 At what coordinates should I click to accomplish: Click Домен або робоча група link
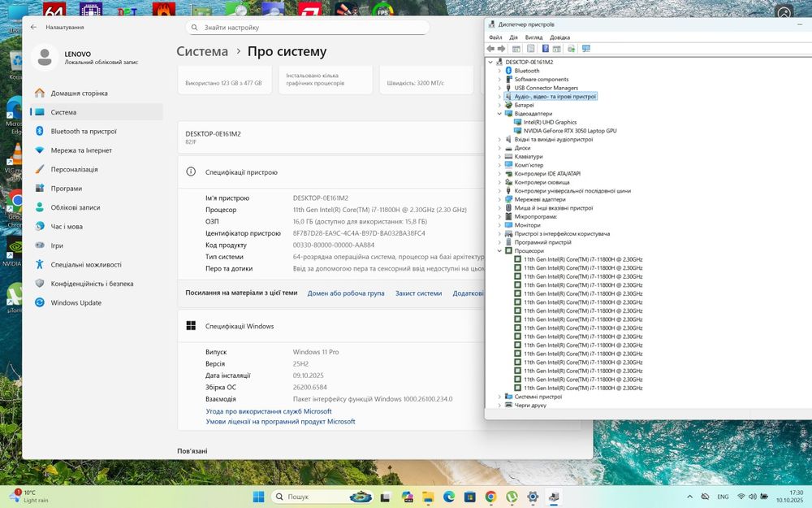coord(346,293)
